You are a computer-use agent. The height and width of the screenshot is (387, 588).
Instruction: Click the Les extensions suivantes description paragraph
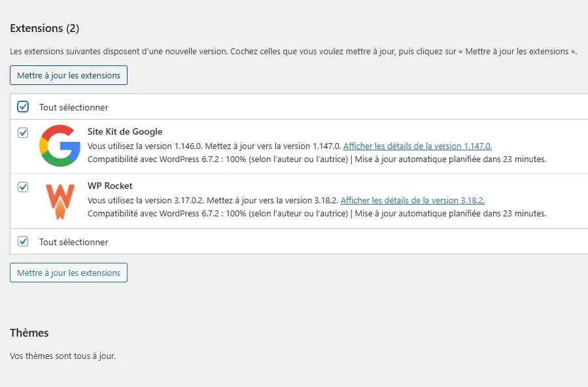coord(293,51)
